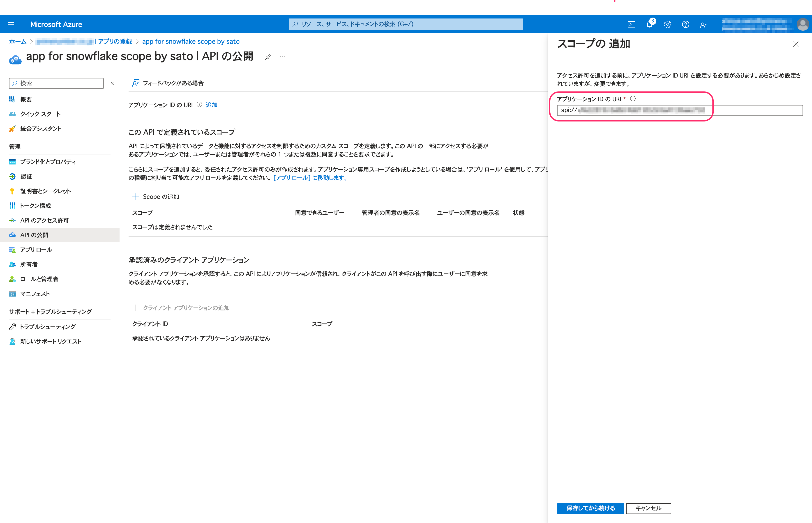Open portal settings gear
The image size is (812, 523).
click(668, 24)
